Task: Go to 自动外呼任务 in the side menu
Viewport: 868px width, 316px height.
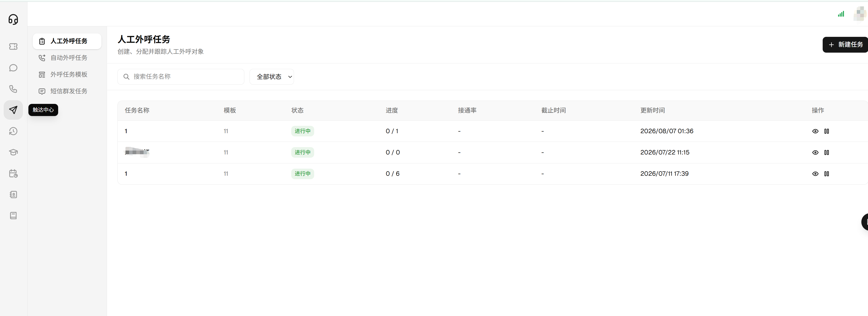Action: coord(67,58)
